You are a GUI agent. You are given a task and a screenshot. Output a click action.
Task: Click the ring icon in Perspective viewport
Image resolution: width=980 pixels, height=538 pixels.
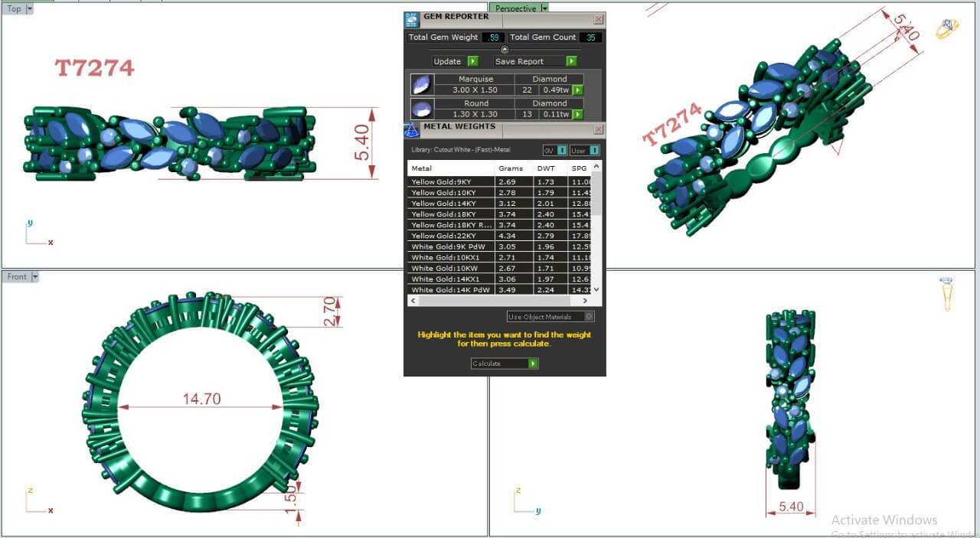947,30
